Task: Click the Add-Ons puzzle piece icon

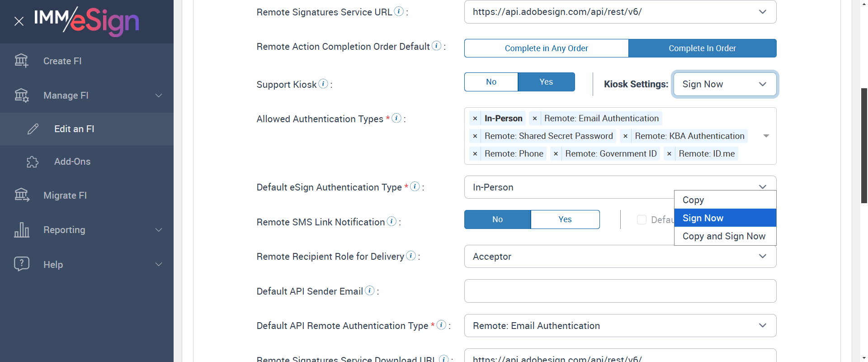Action: coord(33,162)
